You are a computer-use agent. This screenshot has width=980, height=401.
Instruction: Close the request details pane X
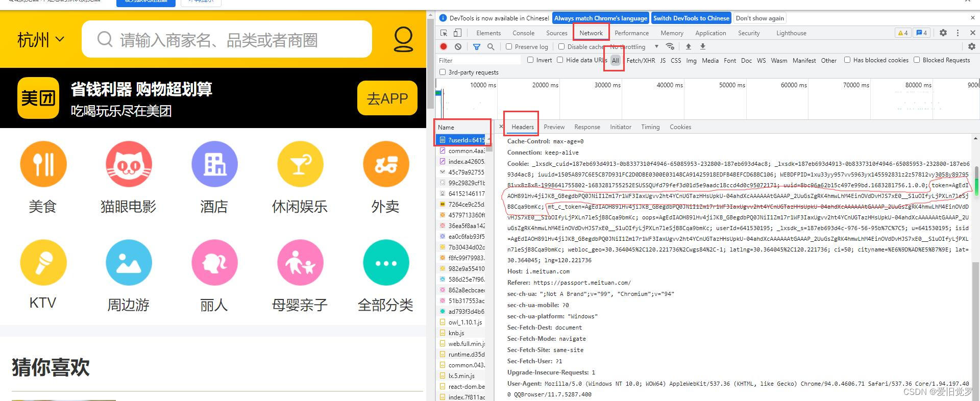(x=501, y=127)
